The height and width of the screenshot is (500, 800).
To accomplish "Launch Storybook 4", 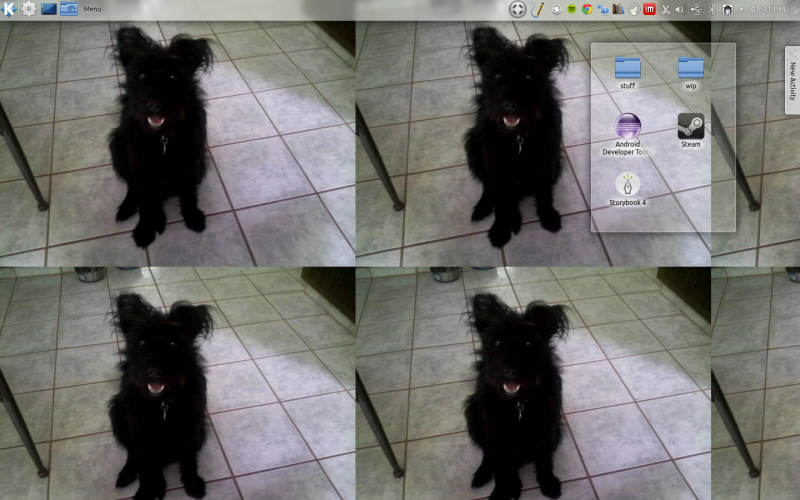I will pos(628,189).
